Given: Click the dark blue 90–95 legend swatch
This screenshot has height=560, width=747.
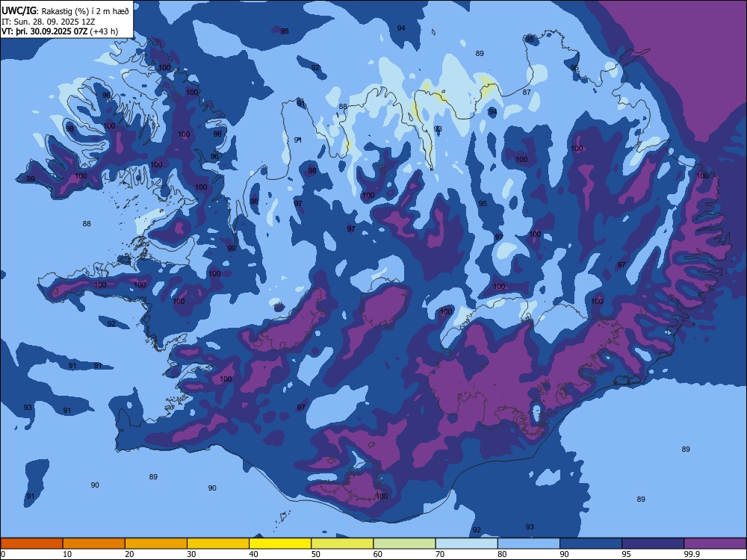Looking at the screenshot, I should 591,544.
